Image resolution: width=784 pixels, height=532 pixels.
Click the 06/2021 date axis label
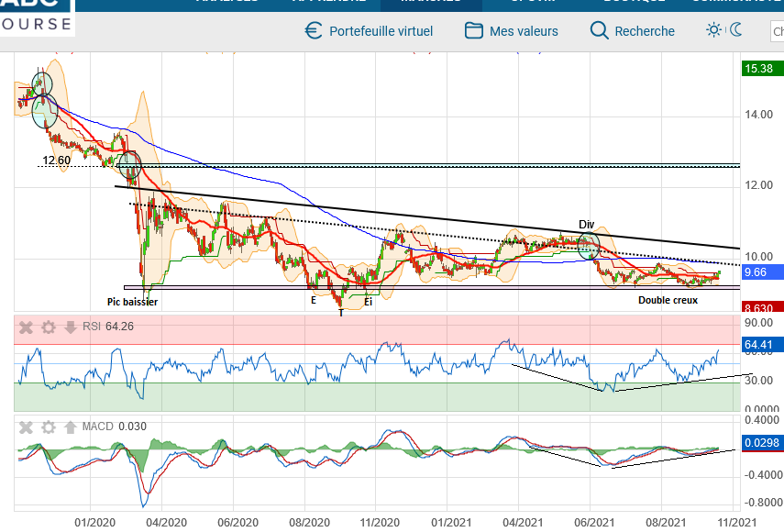pos(594,523)
